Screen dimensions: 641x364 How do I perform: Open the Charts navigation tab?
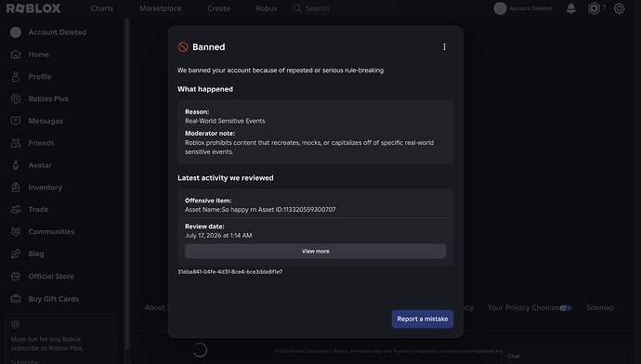tap(102, 8)
